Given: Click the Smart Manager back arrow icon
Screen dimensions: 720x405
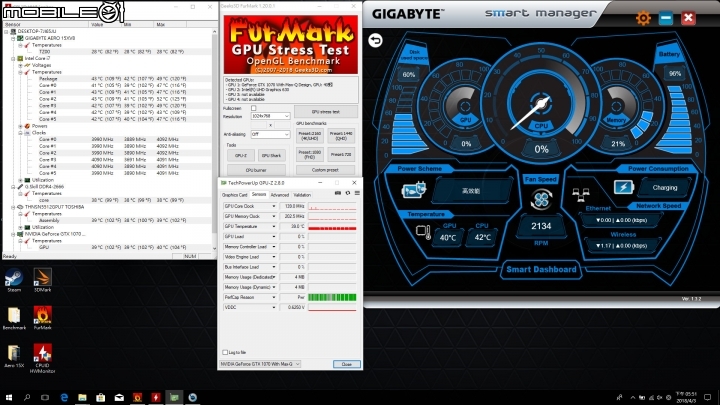Looking at the screenshot, I should pyautogui.click(x=375, y=40).
